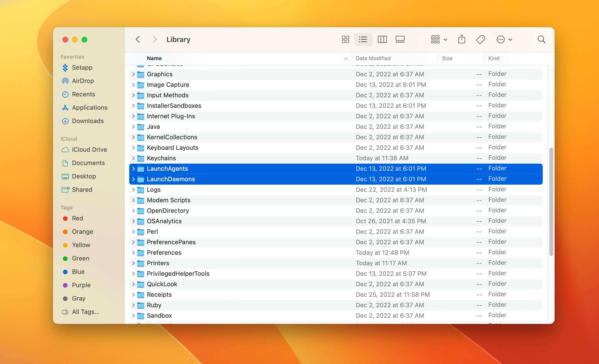Select list view toggle button
Screen dimensions: 599x364
pos(363,39)
